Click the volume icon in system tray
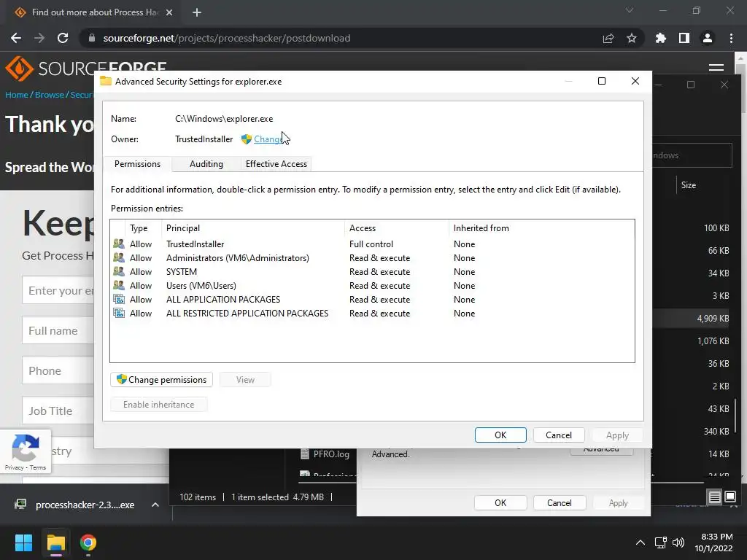This screenshot has height=560, width=747. [x=678, y=542]
